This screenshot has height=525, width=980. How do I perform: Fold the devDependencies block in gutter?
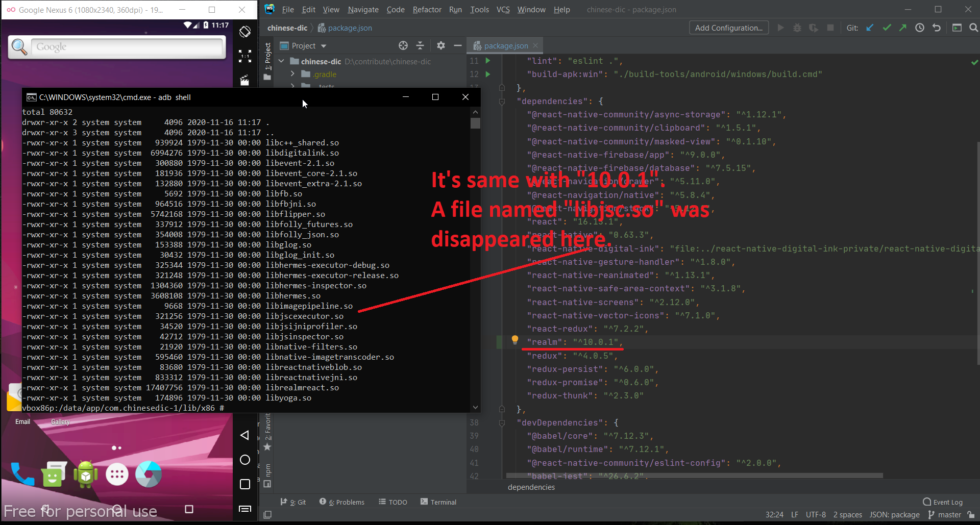502,422
